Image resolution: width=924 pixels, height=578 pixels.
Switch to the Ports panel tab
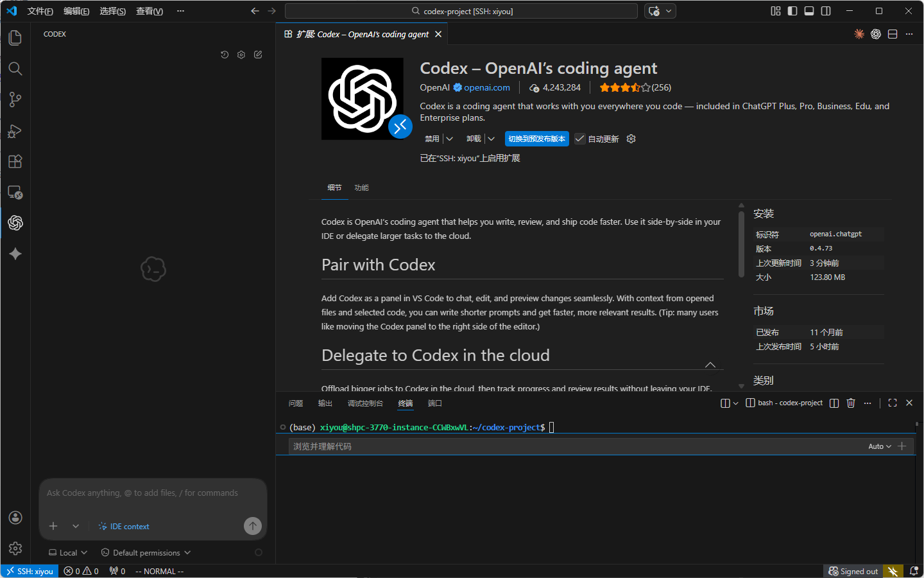click(x=435, y=403)
